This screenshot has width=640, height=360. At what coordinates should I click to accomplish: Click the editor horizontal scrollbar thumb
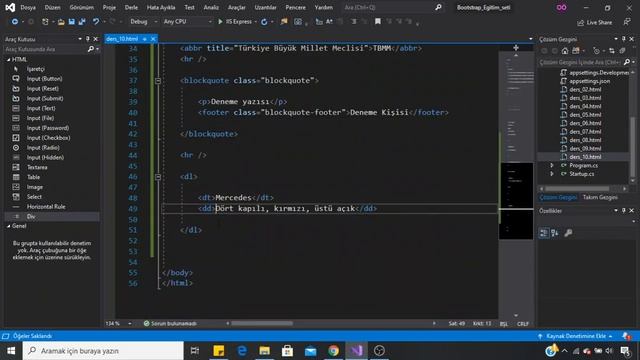pyautogui.click(x=262, y=323)
